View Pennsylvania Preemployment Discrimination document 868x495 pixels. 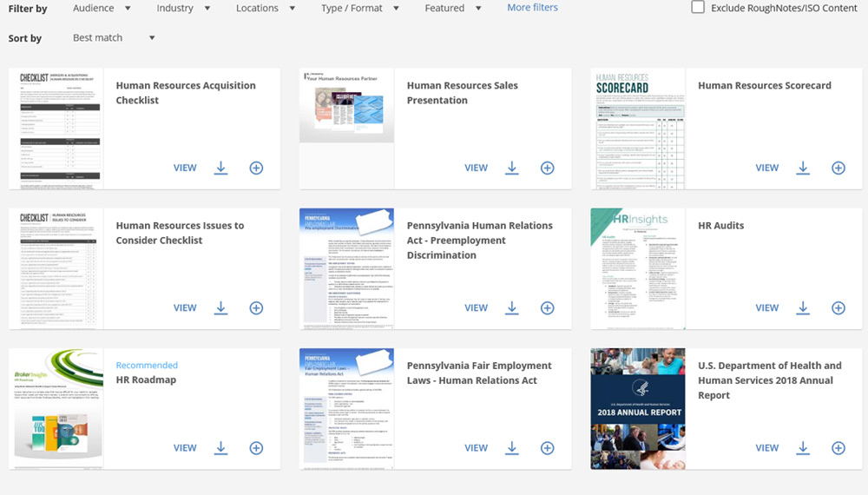pyautogui.click(x=476, y=307)
